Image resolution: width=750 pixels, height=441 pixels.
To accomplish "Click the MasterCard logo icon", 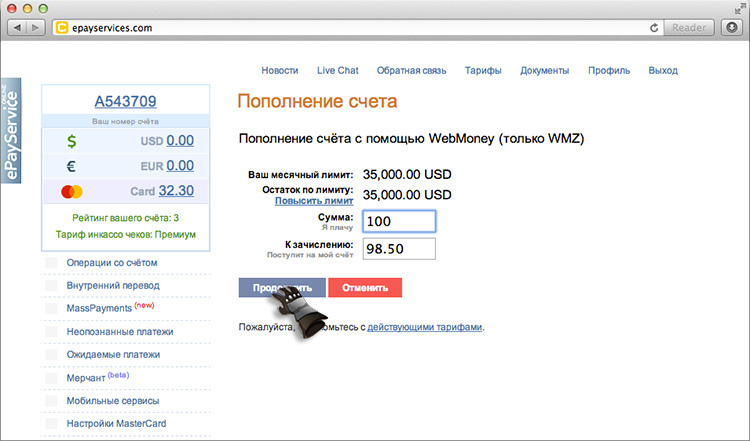I will click(x=72, y=192).
